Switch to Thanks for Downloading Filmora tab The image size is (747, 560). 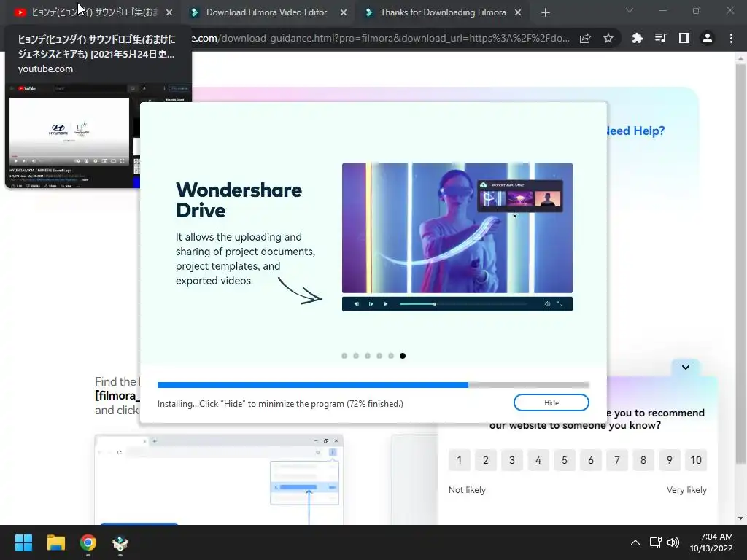click(443, 12)
